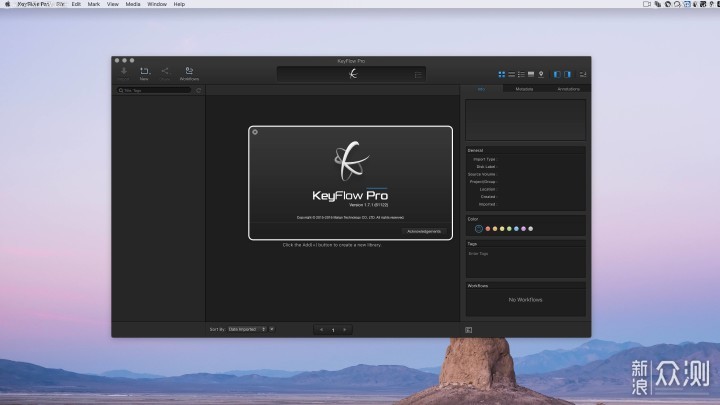The height and width of the screenshot is (405, 720).
Task: Toggle the sort order arrow button
Action: coord(272,329)
